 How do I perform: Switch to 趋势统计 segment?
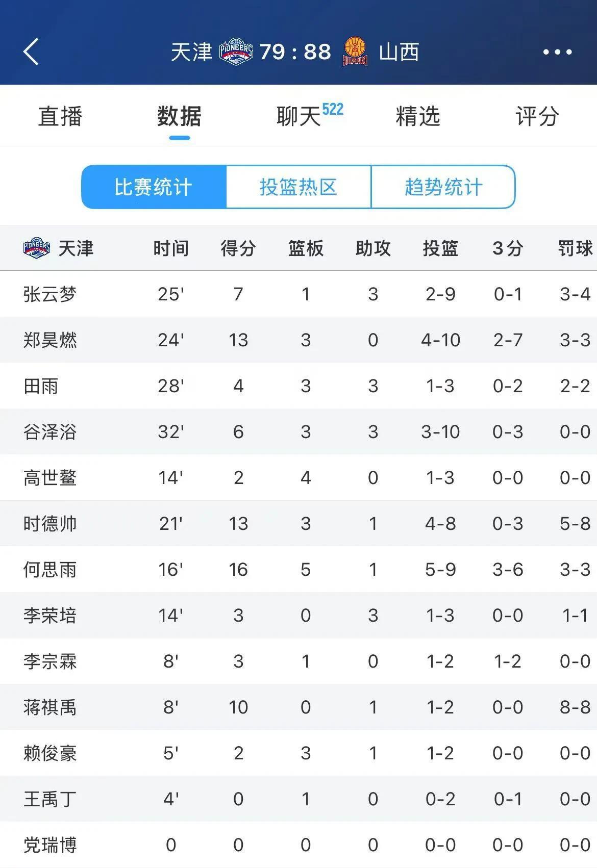[443, 187]
